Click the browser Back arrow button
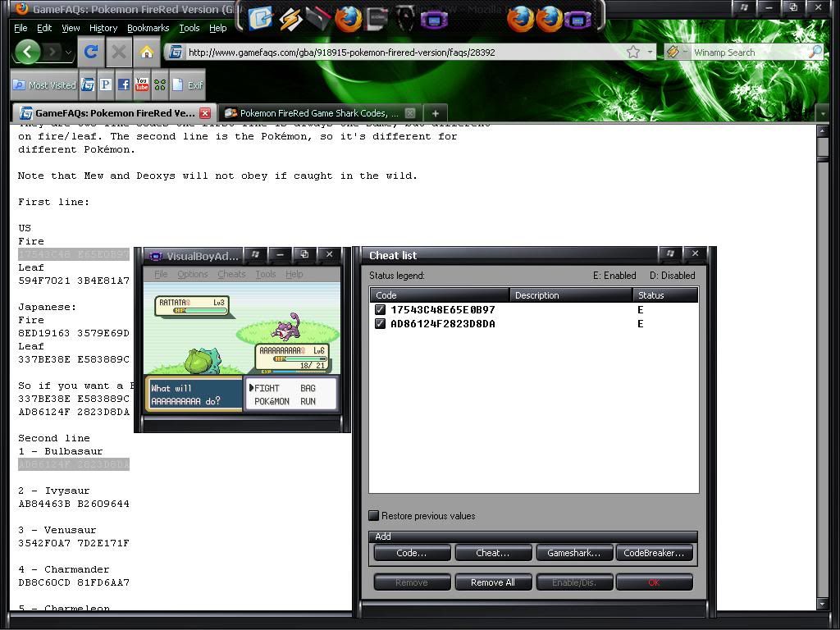Image resolution: width=840 pixels, height=630 pixels. coord(28,52)
